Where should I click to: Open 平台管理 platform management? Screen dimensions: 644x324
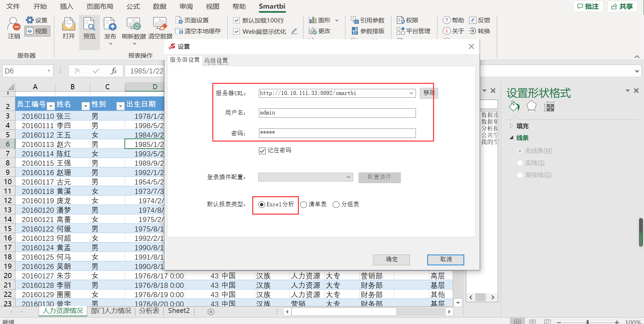coord(413,31)
